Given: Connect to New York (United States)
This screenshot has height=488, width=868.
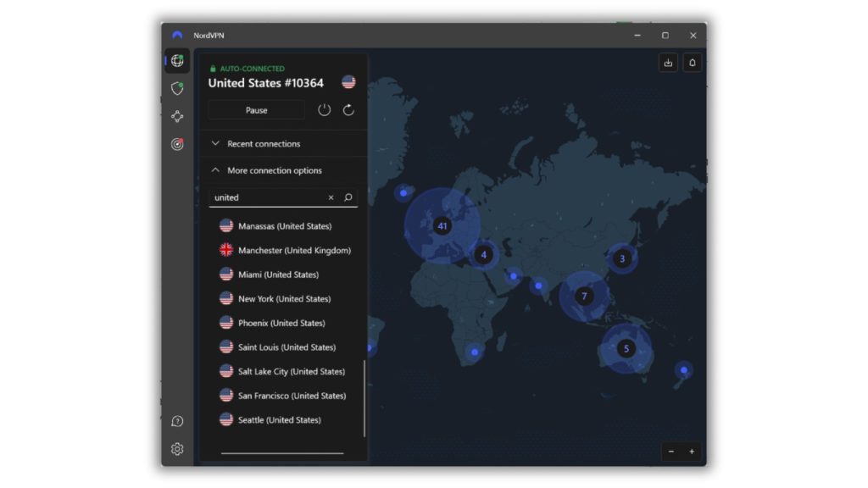Looking at the screenshot, I should (283, 299).
